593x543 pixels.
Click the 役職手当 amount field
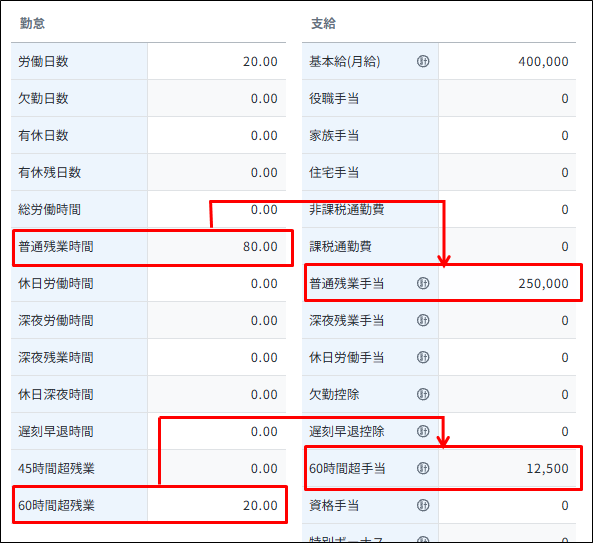coord(507,98)
